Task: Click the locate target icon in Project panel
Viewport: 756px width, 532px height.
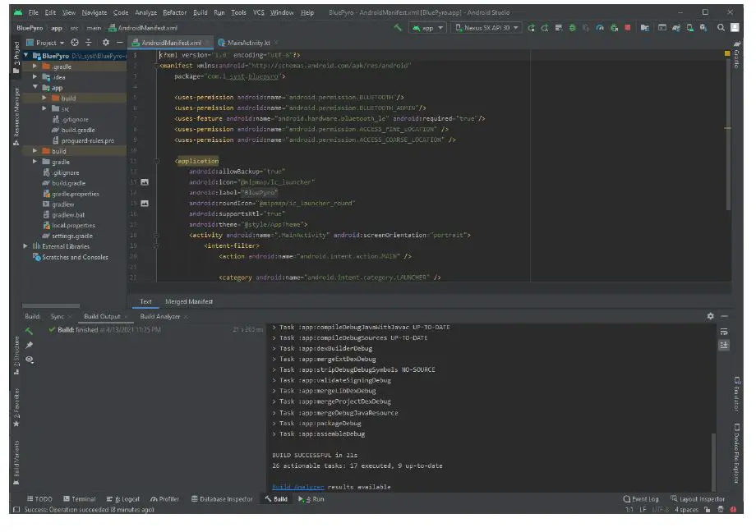Action: click(x=76, y=42)
